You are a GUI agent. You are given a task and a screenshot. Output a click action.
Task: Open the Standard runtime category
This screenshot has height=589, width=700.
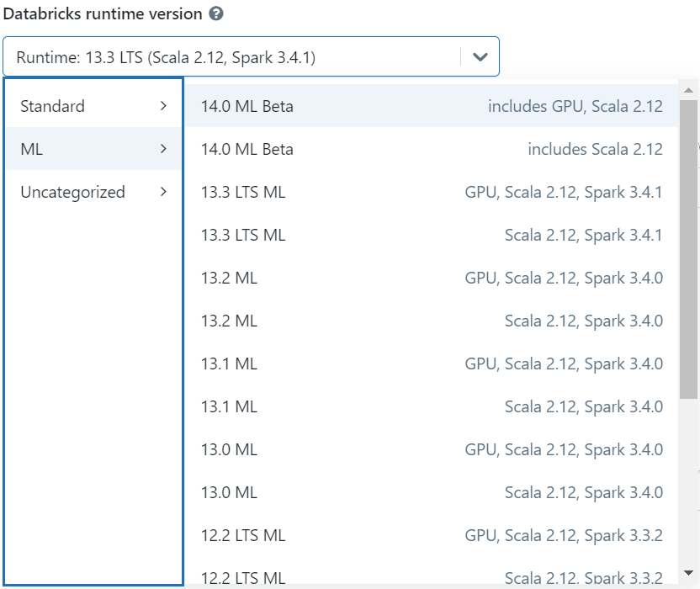[93, 106]
